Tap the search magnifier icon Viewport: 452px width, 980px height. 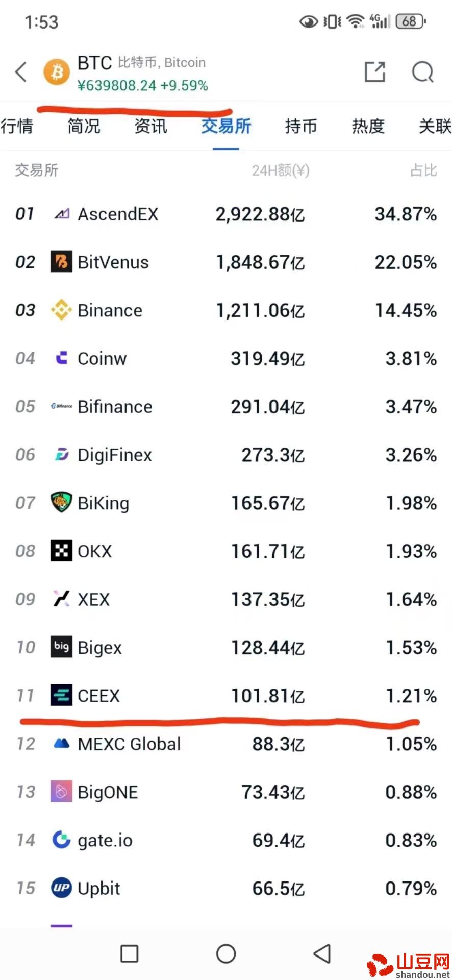[x=422, y=72]
